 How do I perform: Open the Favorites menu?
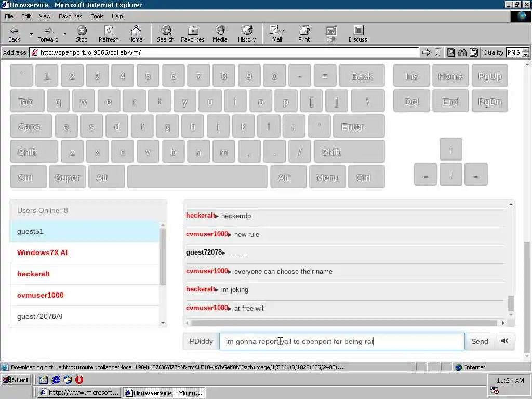click(x=70, y=16)
